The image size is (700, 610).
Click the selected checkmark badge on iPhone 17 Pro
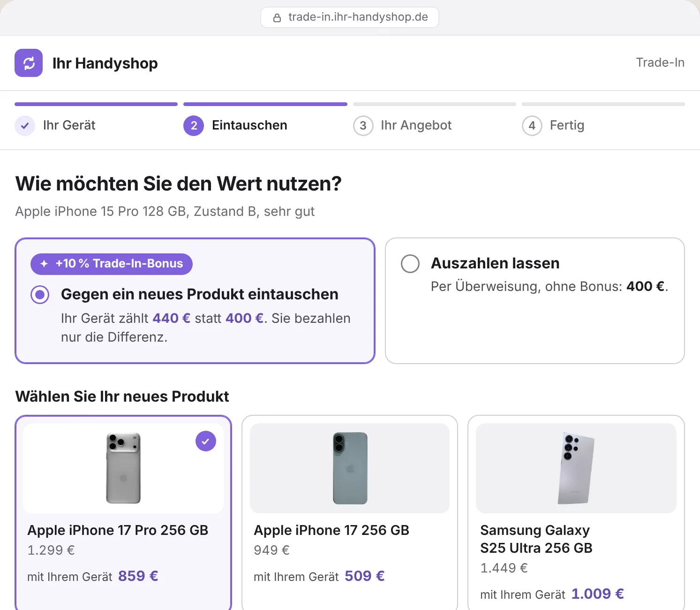click(x=206, y=441)
